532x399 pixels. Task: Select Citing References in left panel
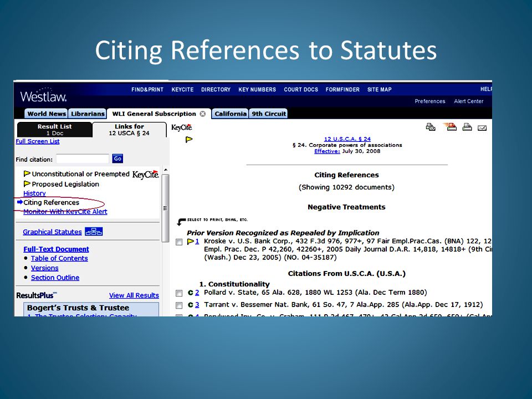pyautogui.click(x=51, y=202)
